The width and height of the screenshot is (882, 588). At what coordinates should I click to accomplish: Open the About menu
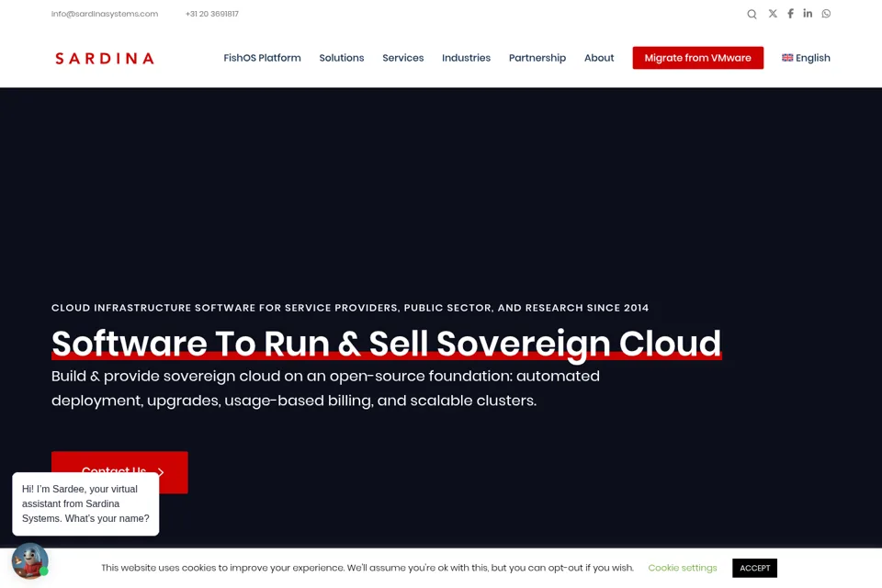click(599, 58)
